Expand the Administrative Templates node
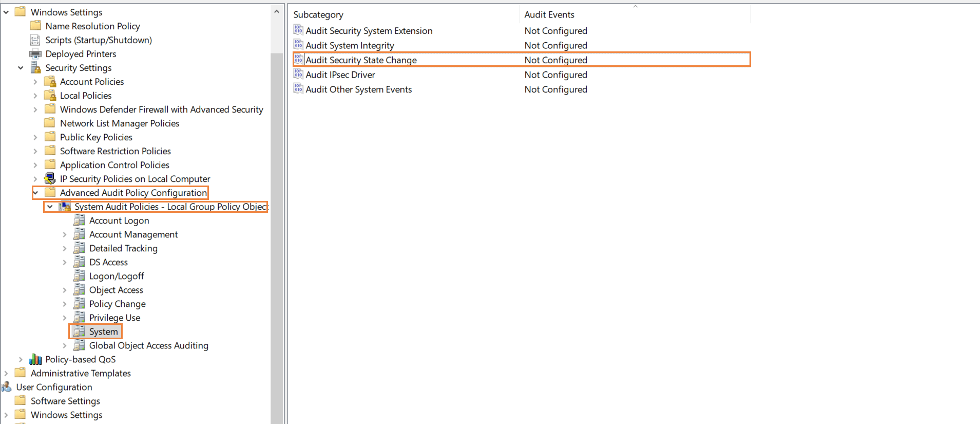The height and width of the screenshot is (424, 980). point(6,373)
